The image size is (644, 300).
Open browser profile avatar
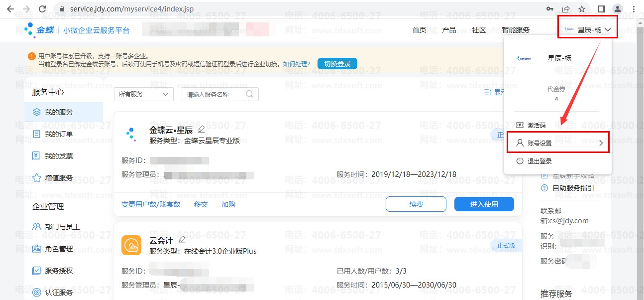pyautogui.click(x=618, y=9)
